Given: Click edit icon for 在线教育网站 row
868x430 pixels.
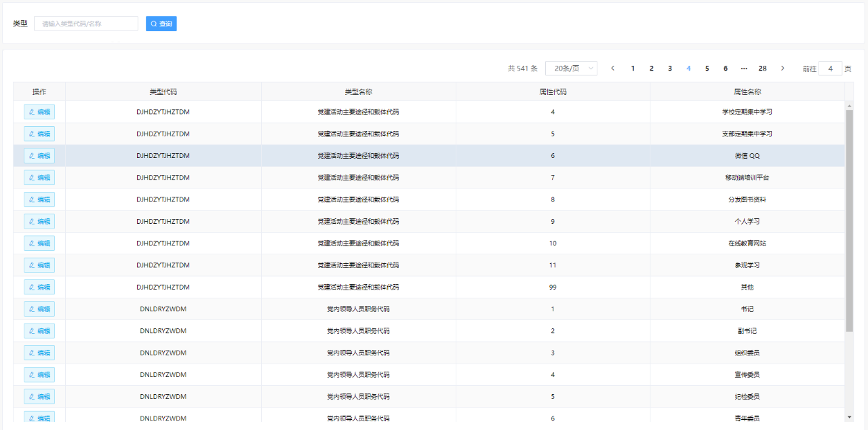Looking at the screenshot, I should [32, 243].
